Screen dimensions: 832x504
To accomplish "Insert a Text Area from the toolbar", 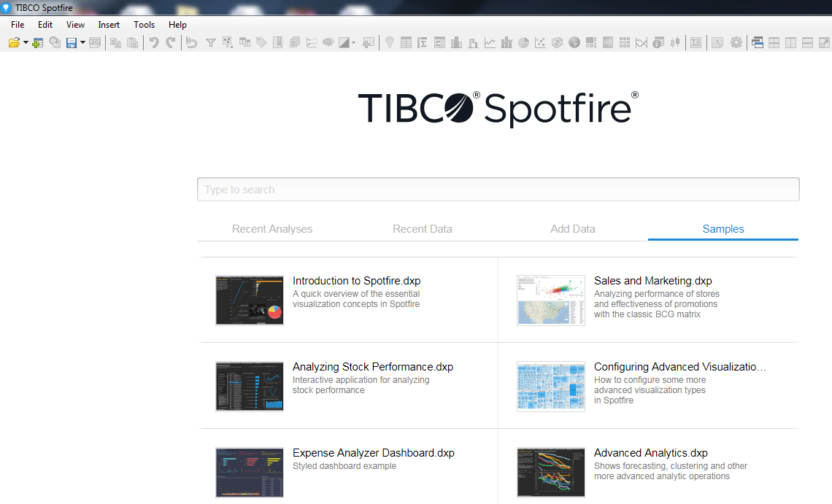I will (696, 43).
